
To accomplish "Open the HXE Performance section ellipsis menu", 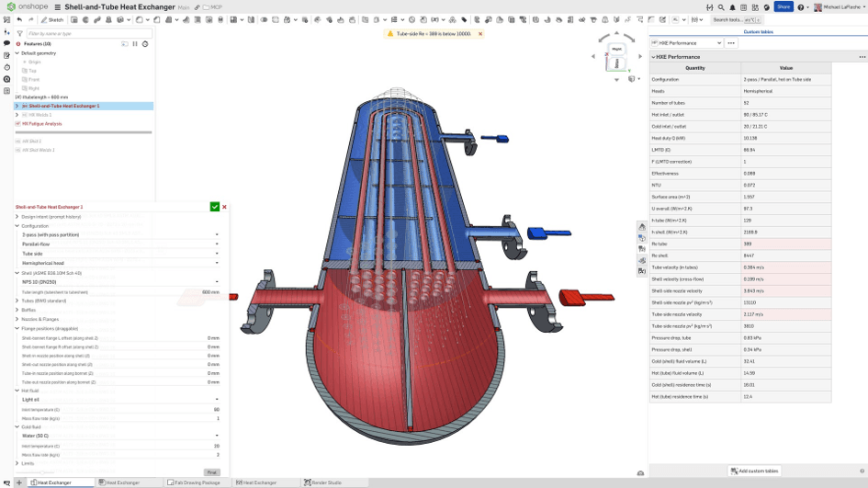I will [x=862, y=57].
